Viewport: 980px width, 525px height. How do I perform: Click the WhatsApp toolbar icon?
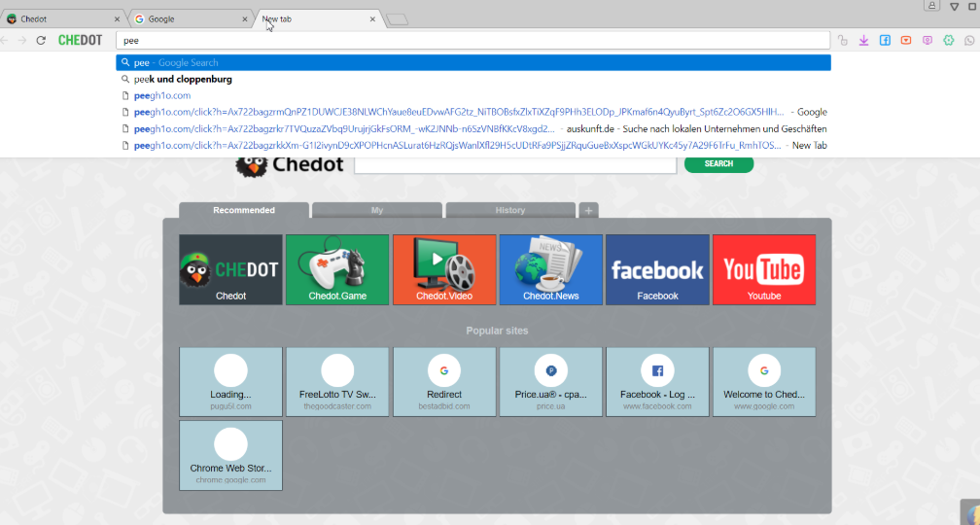970,41
